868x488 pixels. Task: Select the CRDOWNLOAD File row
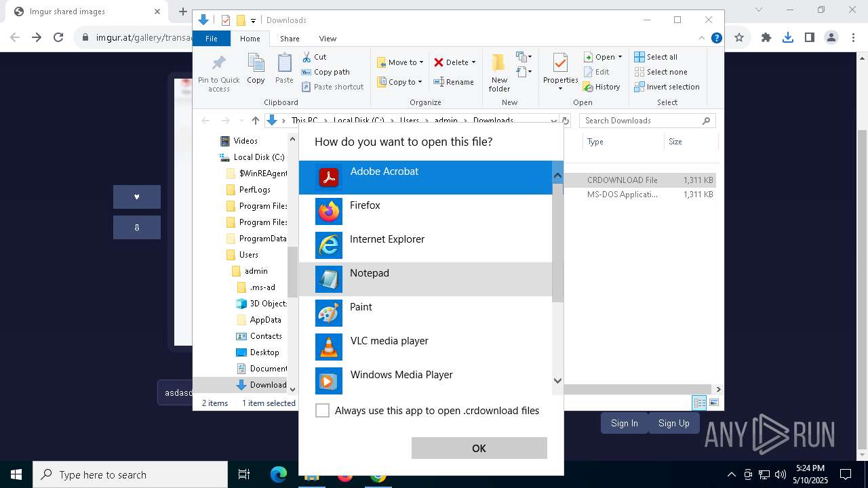640,180
